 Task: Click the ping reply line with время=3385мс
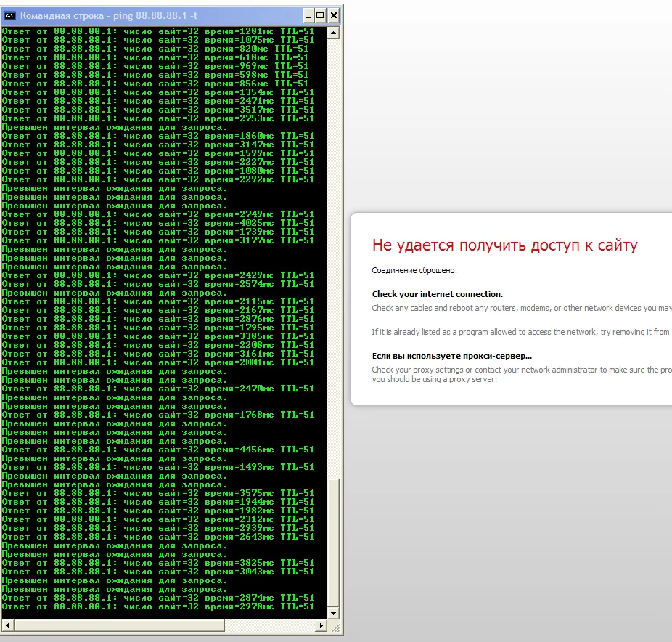point(158,337)
